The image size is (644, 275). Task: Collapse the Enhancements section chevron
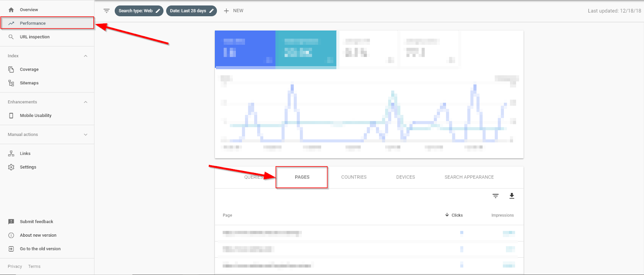pos(85,102)
